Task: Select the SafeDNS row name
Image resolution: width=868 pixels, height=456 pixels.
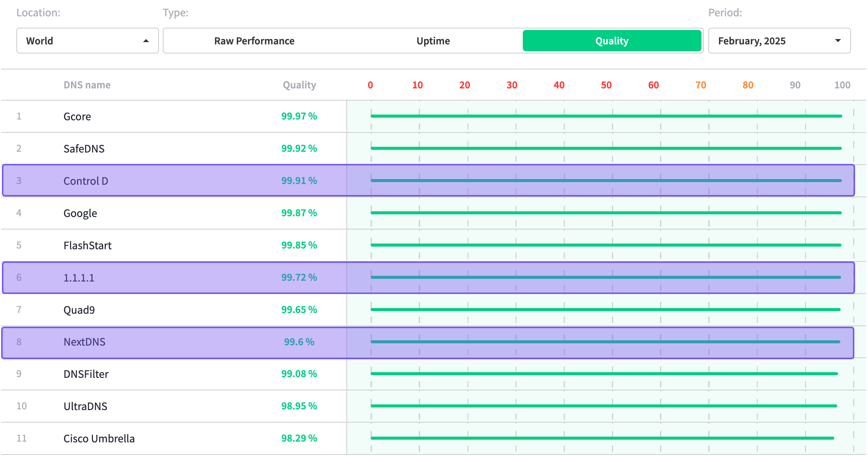Action: click(x=84, y=149)
